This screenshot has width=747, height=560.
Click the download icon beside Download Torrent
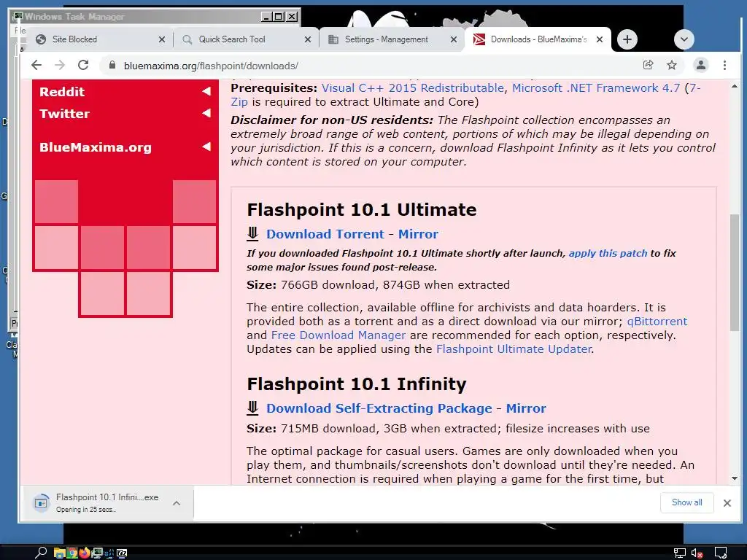tap(252, 233)
